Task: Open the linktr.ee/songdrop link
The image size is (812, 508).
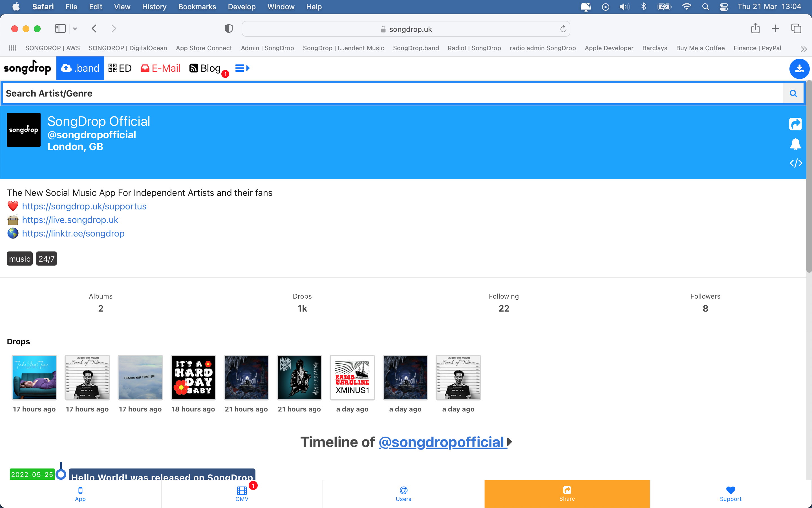Action: (73, 233)
